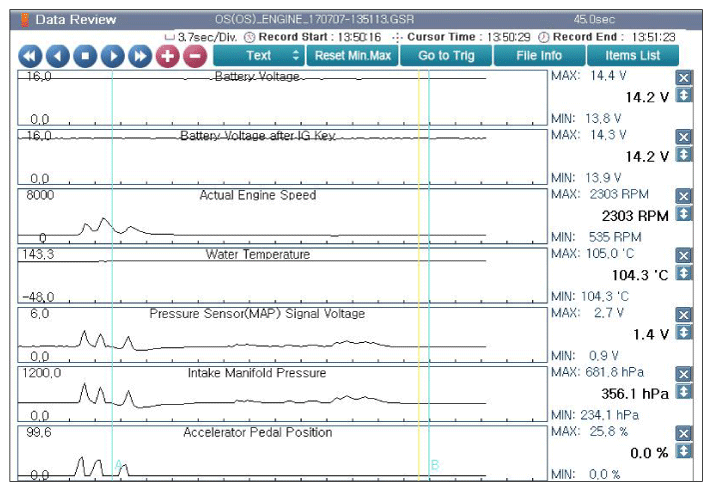Click the Reset Min.Max button
The width and height of the screenshot is (712, 491).
coord(353,56)
